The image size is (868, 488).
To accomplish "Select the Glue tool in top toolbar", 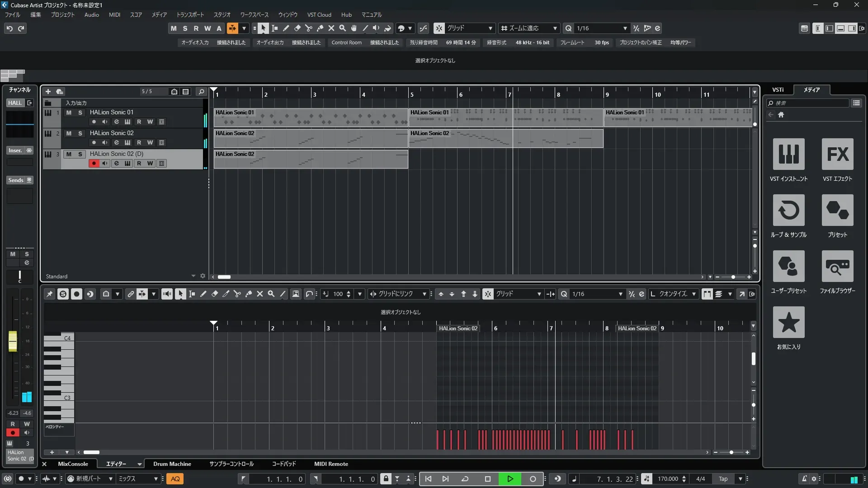I will 320,28.
